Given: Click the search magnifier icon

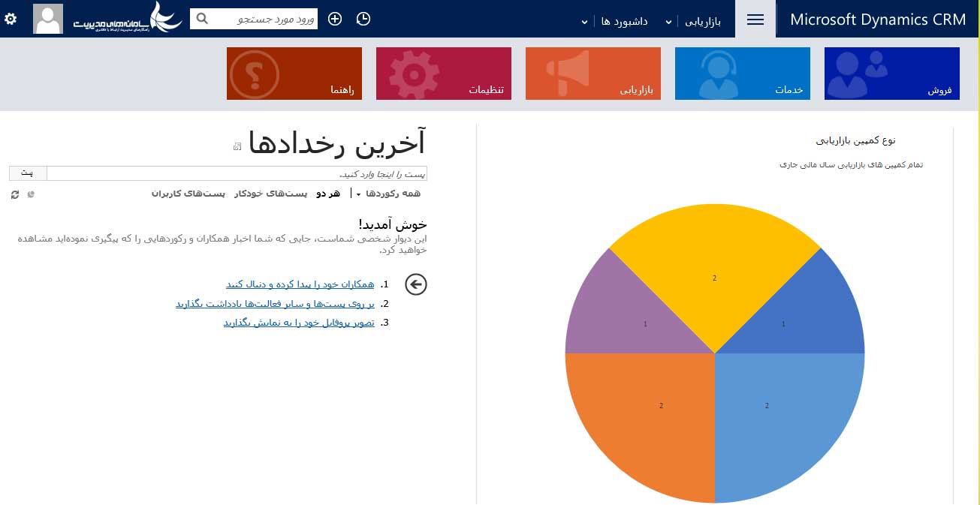Looking at the screenshot, I should click(202, 19).
